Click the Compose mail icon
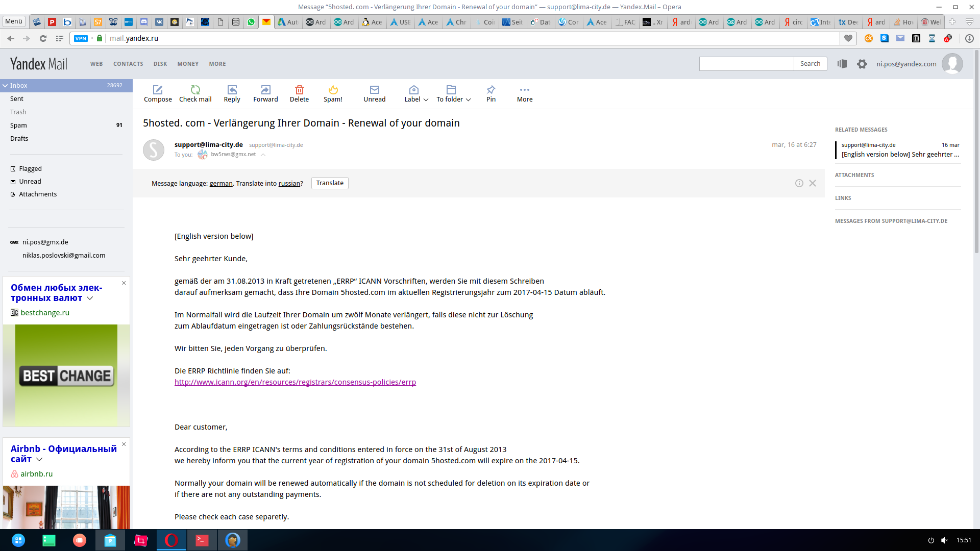This screenshot has width=980, height=551. pos(158,90)
